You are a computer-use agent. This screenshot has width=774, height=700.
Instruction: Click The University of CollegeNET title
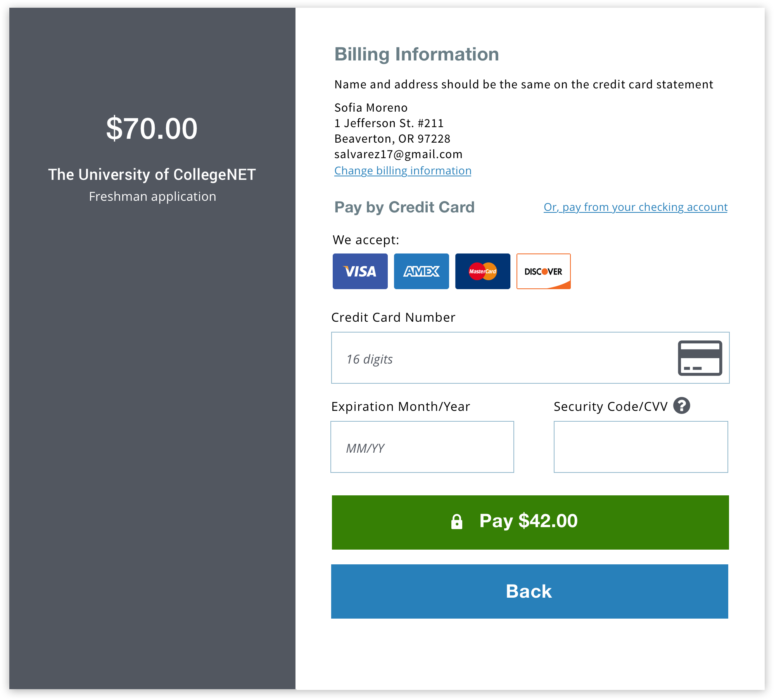pyautogui.click(x=152, y=174)
